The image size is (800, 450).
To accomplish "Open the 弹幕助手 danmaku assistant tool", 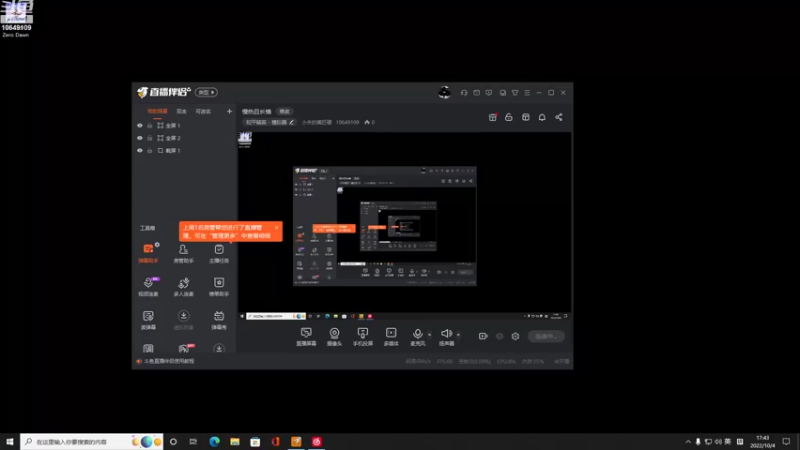I will (148, 253).
